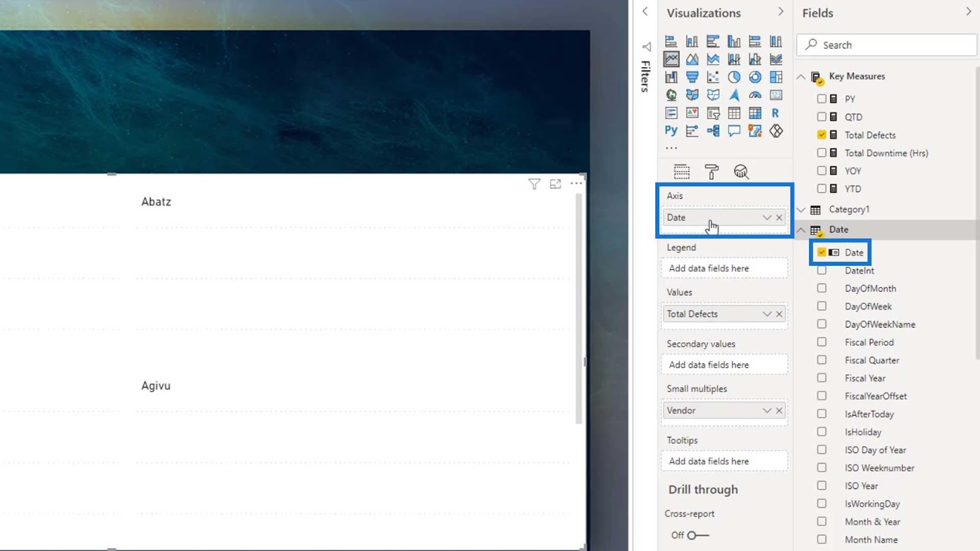Select the globe Map visual
The height and width of the screenshot is (551, 980).
[x=671, y=95]
